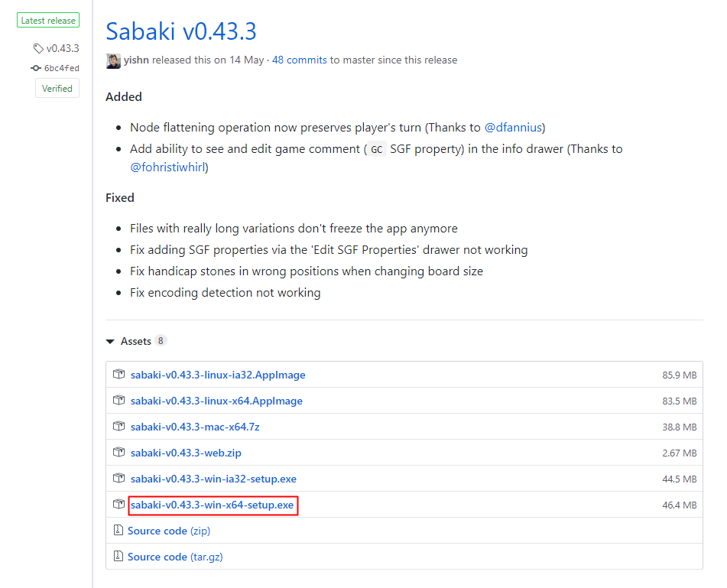Click package icon for win-ia32-setup.exe

pos(118,478)
